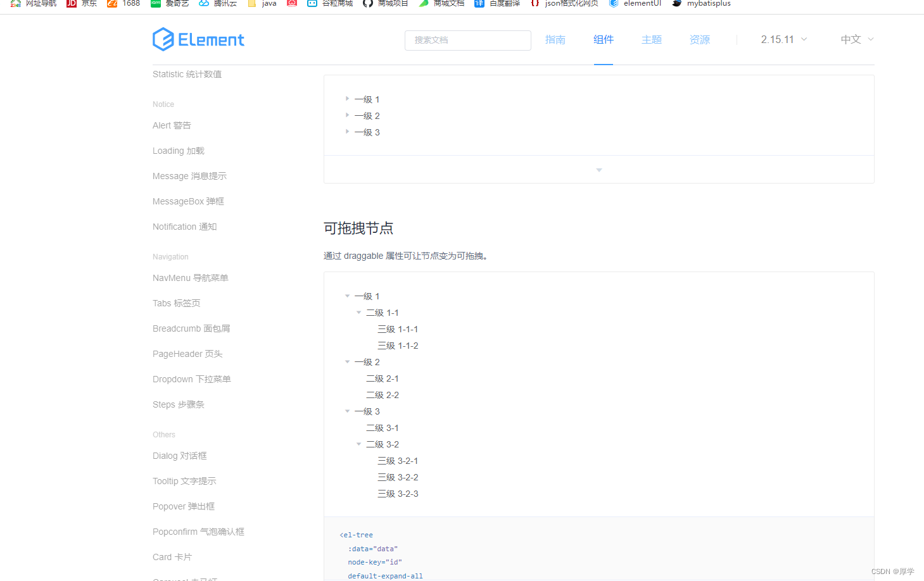Expand 一级 2 in the top collapsed tree
Screen dimensions: 924x581
tap(347, 115)
